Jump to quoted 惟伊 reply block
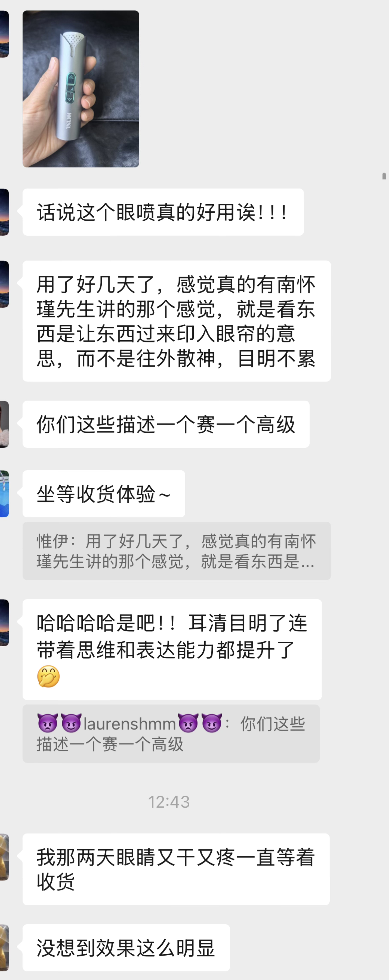 177,551
